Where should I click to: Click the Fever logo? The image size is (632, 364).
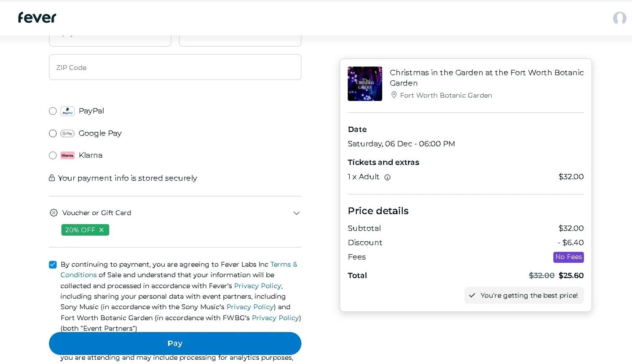point(37,18)
